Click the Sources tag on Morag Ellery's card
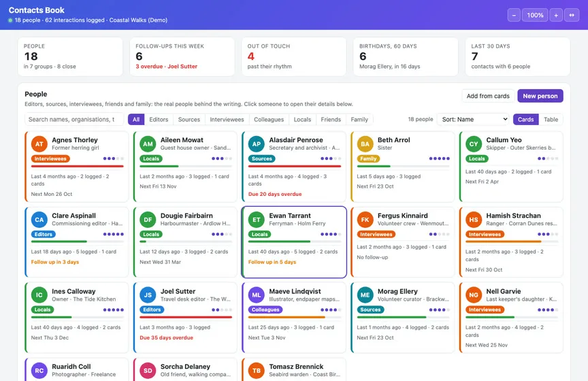 (x=370, y=310)
